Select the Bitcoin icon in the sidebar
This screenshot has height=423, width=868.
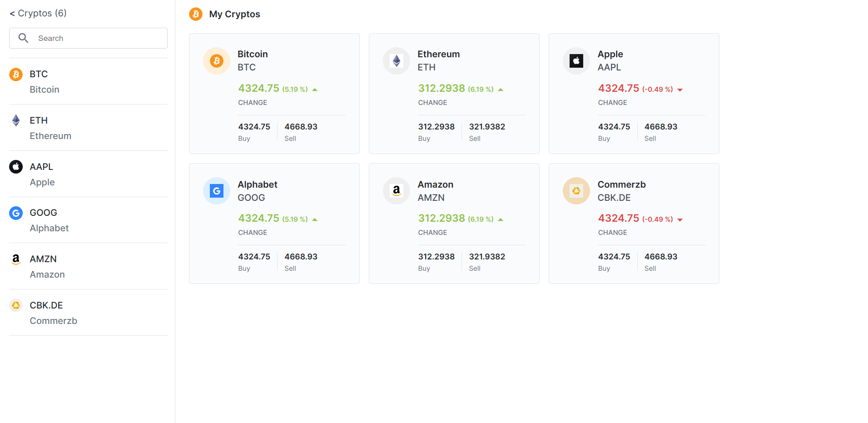tap(16, 74)
